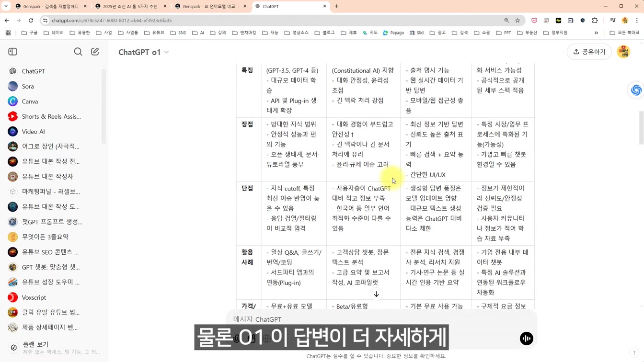644x362 pixels.
Task: Click the floating Genspark extension icon
Action: click(636, 90)
